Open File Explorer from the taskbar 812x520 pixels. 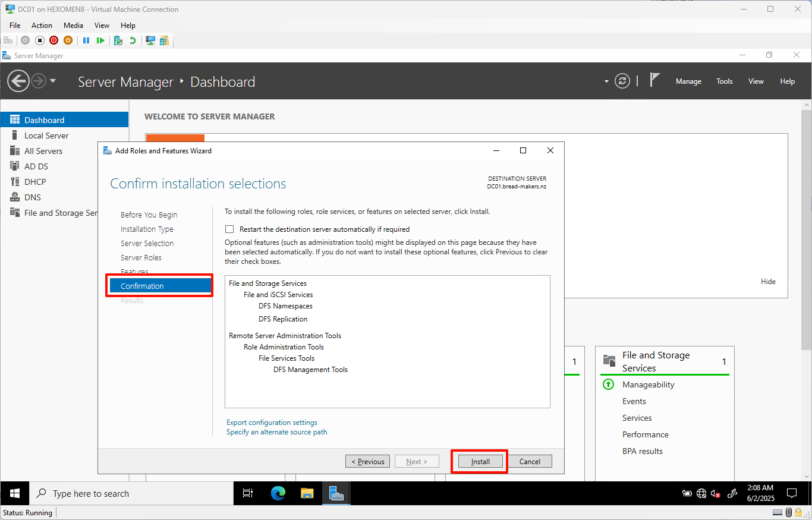point(307,493)
